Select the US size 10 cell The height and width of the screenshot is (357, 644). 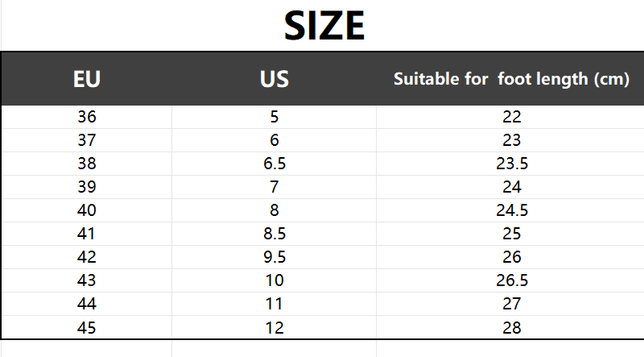(275, 280)
